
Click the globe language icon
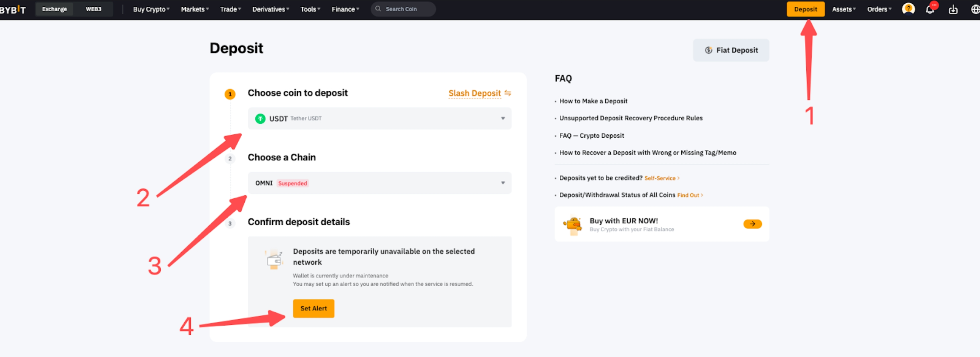pyautogui.click(x=975, y=9)
